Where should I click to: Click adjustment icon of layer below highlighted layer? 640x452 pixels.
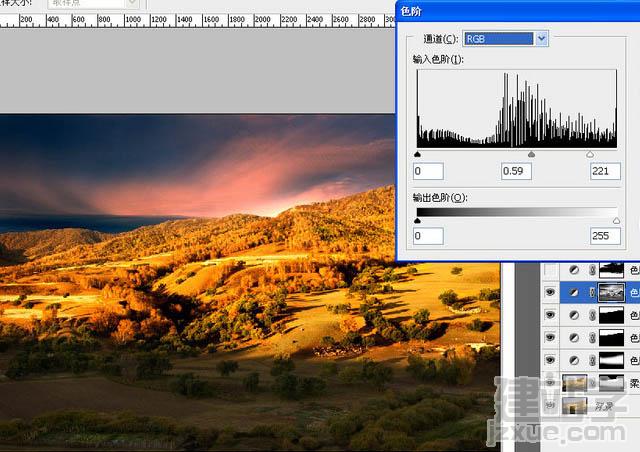[x=574, y=315]
